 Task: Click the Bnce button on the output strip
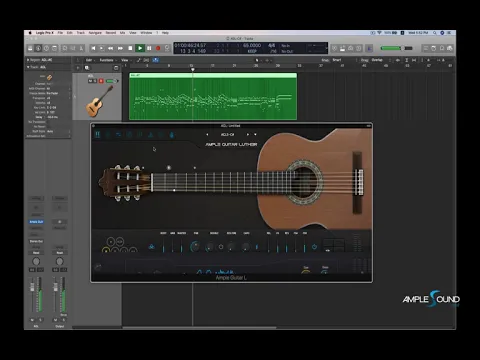point(63,315)
